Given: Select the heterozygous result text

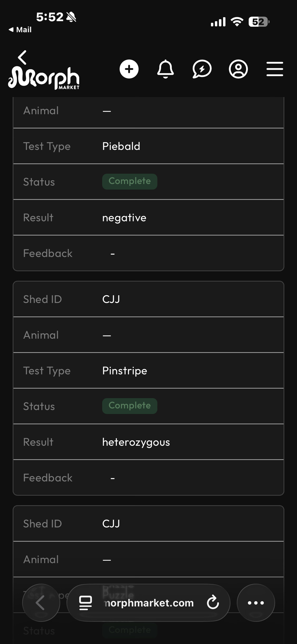Looking at the screenshot, I should (136, 442).
